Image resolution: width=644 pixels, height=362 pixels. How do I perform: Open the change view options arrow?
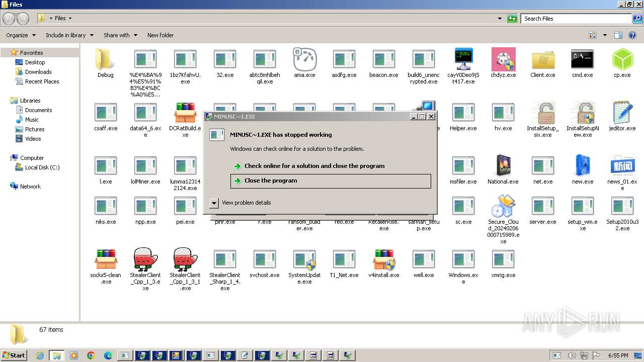pyautogui.click(x=605, y=35)
